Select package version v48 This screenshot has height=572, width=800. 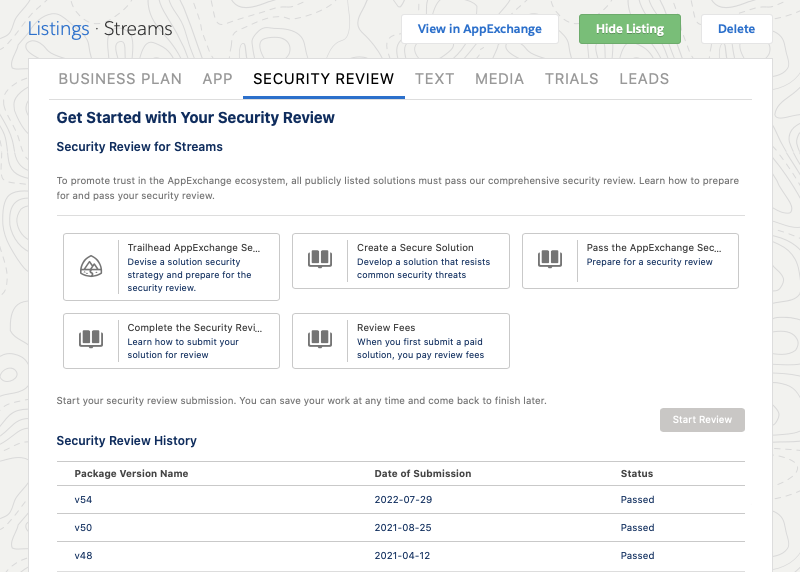pyautogui.click(x=83, y=556)
